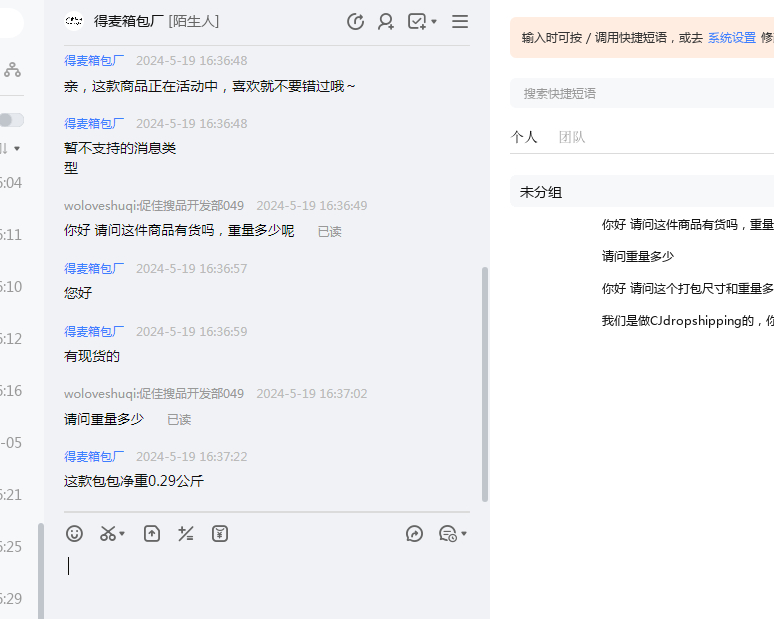This screenshot has width=774, height=619.
Task: Toggle the switch in the left sidebar
Action: point(11,120)
